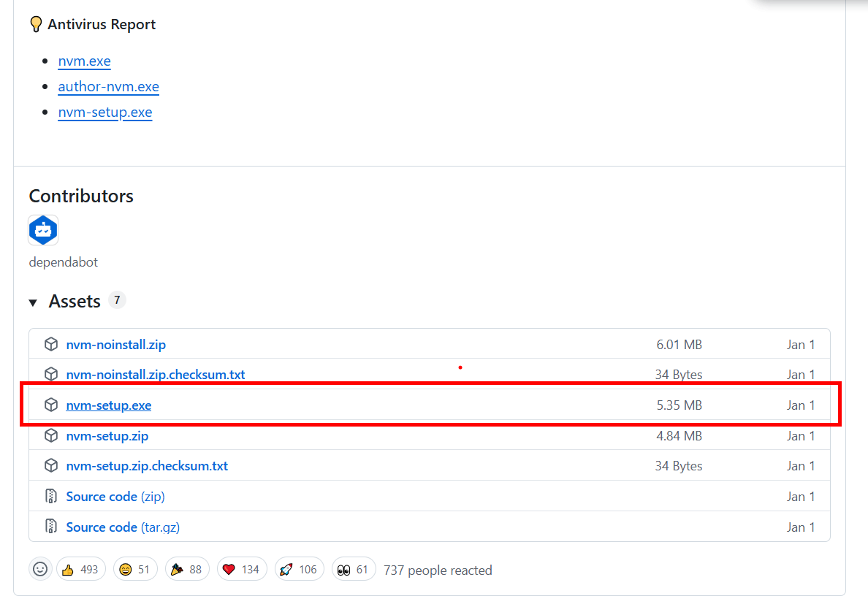Toggle the party popper reaction (88)
Image resolution: width=868 pixels, height=615 pixels.
[x=187, y=570]
